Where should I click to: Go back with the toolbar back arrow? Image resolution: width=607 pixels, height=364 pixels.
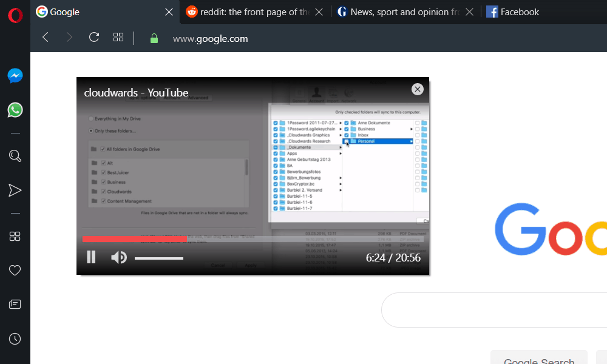click(46, 37)
